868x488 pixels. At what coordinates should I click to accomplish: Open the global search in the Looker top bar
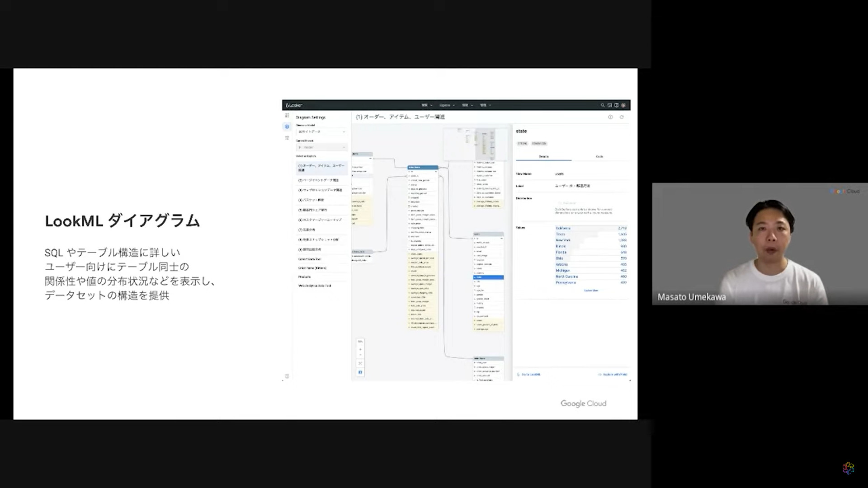602,105
